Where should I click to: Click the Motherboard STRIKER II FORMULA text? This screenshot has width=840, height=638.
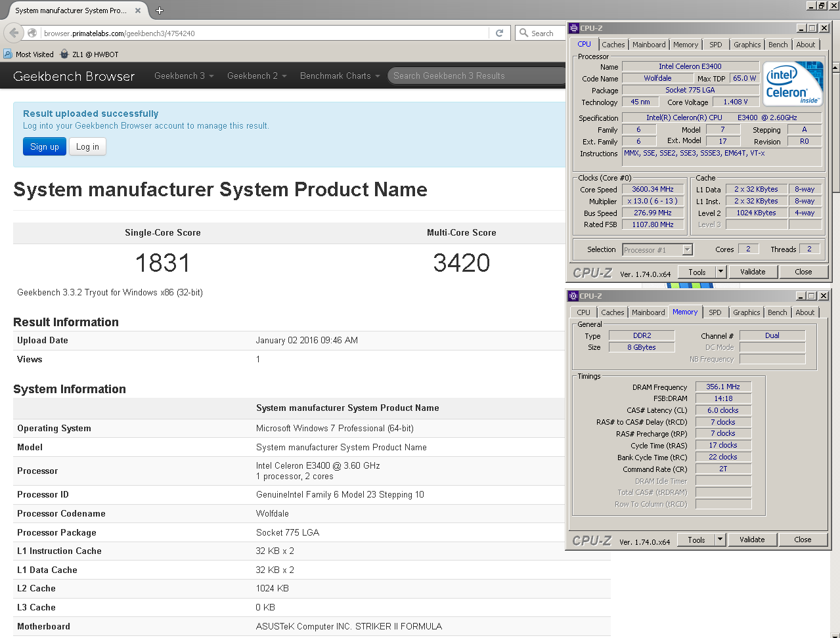point(349,626)
